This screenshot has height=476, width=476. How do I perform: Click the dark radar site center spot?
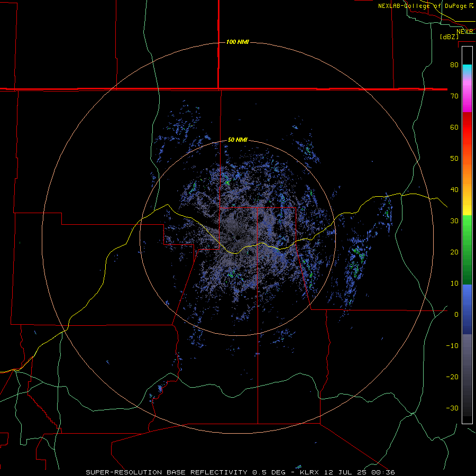[x=237, y=237]
